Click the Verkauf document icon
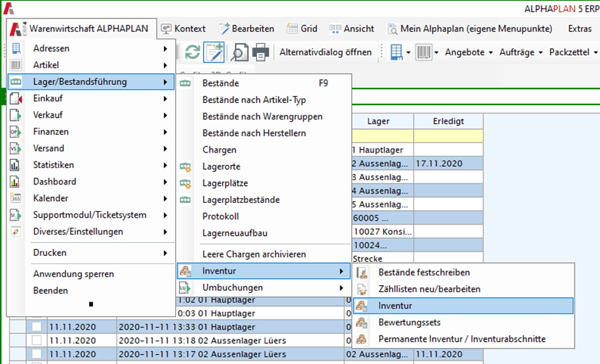Screen dimensions: 600x364 pyautogui.click(x=16, y=115)
